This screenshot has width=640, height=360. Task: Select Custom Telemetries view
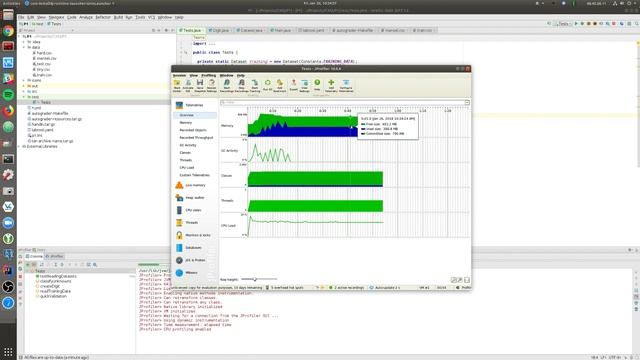(194, 175)
